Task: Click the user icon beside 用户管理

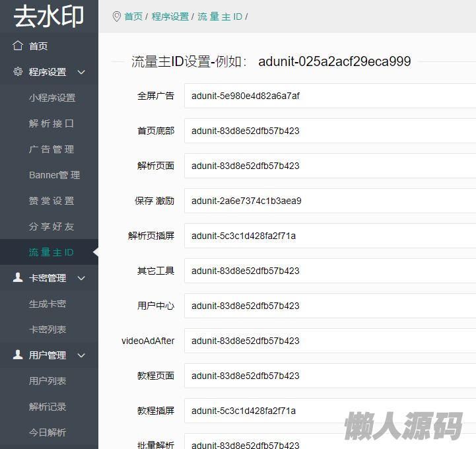Action: [x=18, y=355]
